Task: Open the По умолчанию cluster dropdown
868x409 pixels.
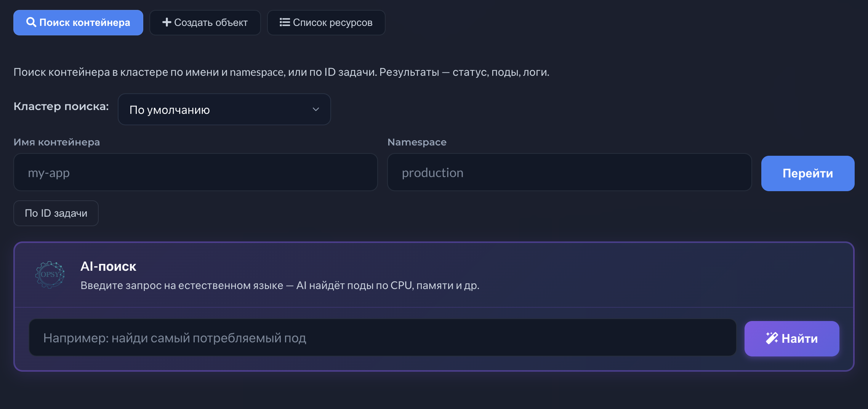Action: [224, 109]
